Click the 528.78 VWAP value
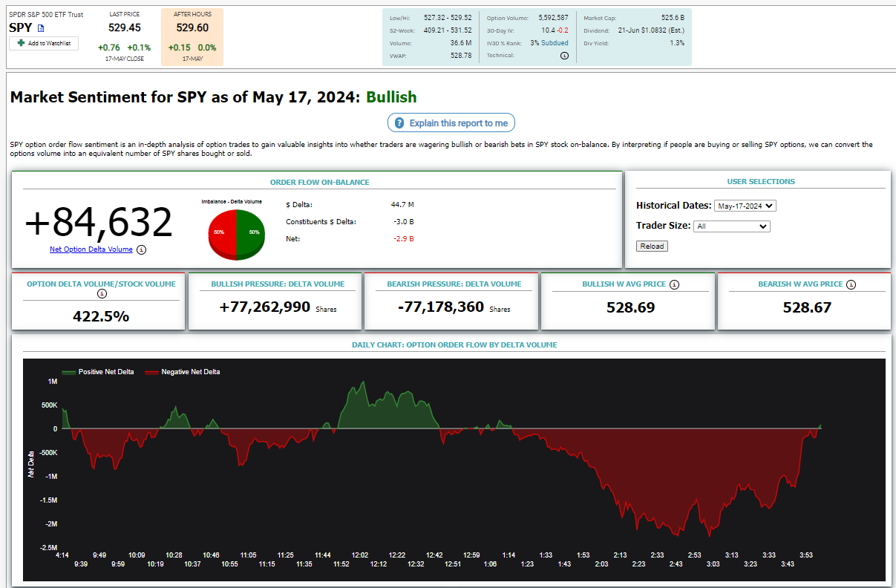 [x=460, y=56]
